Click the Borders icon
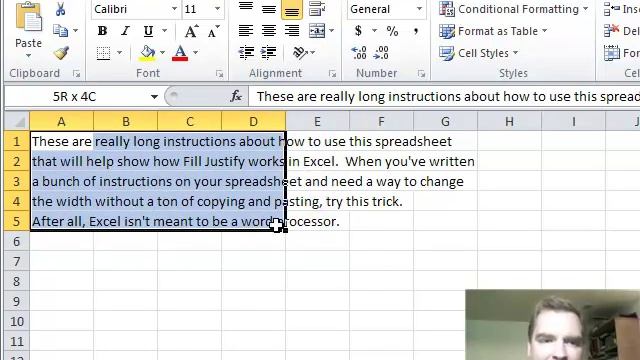 (103, 53)
